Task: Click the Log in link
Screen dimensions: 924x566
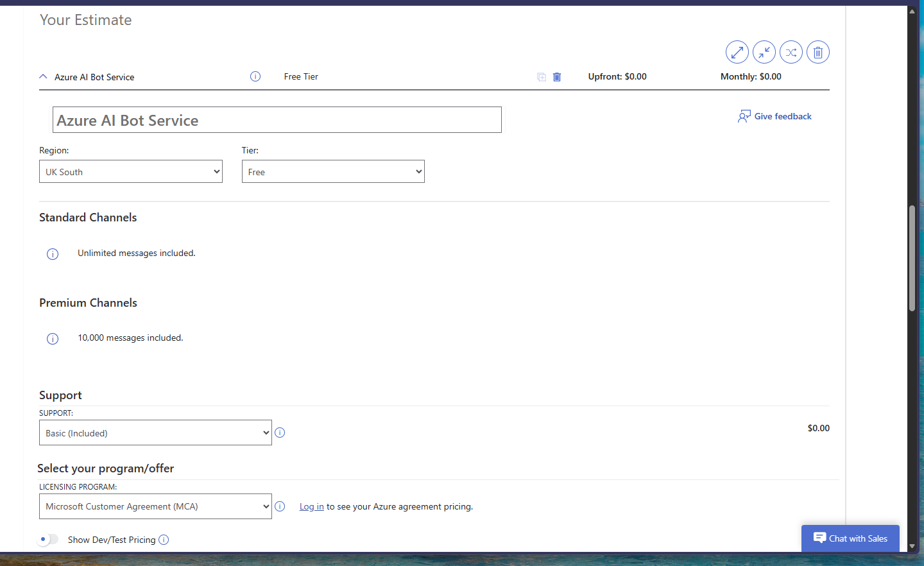Action: [311, 506]
